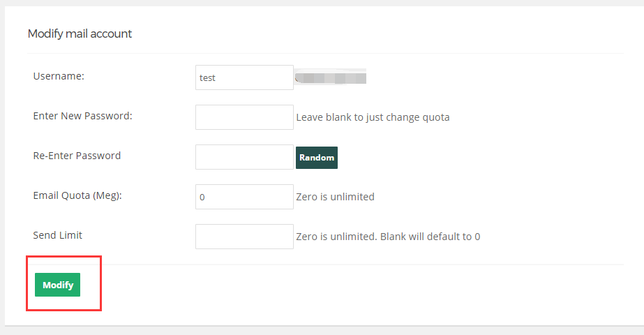
Task: Click the 'Leave blank to just change quota' hint
Action: [x=373, y=117]
